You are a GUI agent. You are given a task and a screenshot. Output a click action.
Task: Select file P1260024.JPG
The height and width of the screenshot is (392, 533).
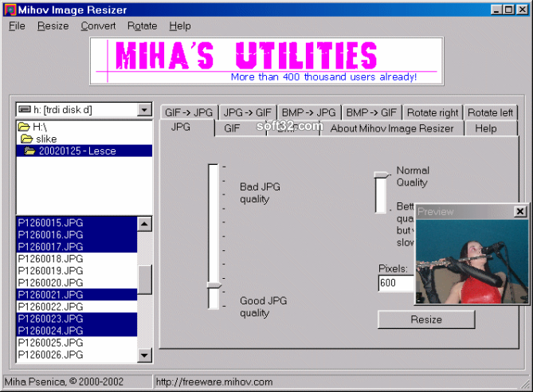point(76,331)
